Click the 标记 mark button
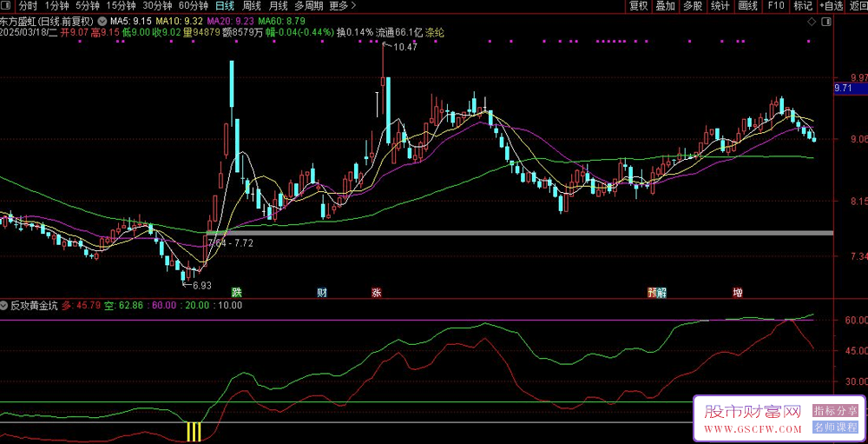Image resolution: width=868 pixels, height=444 pixels. 803,6
